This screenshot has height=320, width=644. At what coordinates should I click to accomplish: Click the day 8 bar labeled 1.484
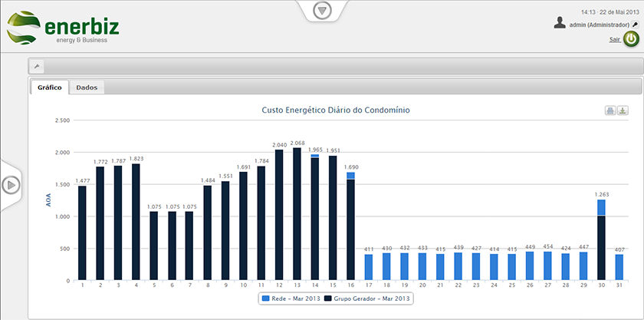208,233
